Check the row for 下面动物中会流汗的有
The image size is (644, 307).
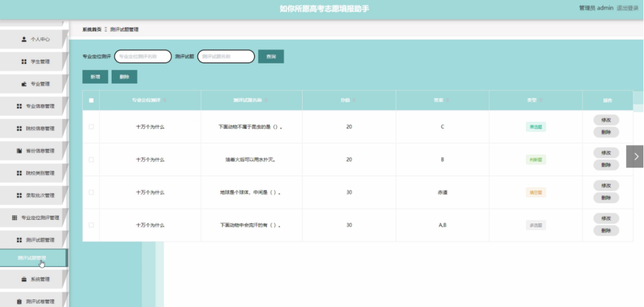click(91, 225)
